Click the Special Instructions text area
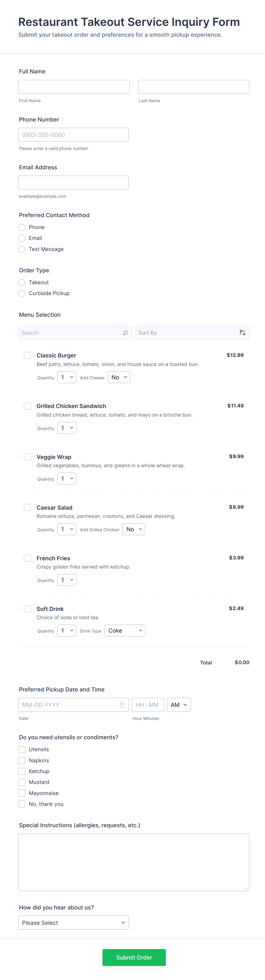 134,862
